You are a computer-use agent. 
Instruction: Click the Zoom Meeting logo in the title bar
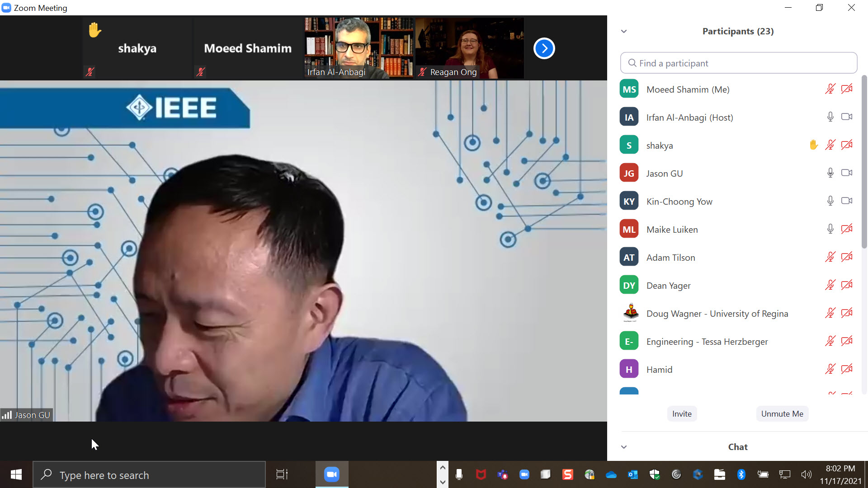[x=6, y=8]
